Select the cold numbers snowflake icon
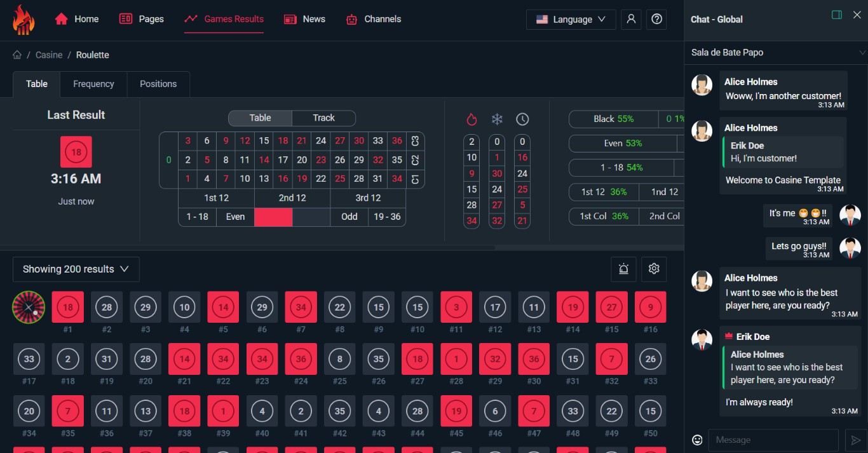Image resolution: width=868 pixels, height=453 pixels. 497,119
